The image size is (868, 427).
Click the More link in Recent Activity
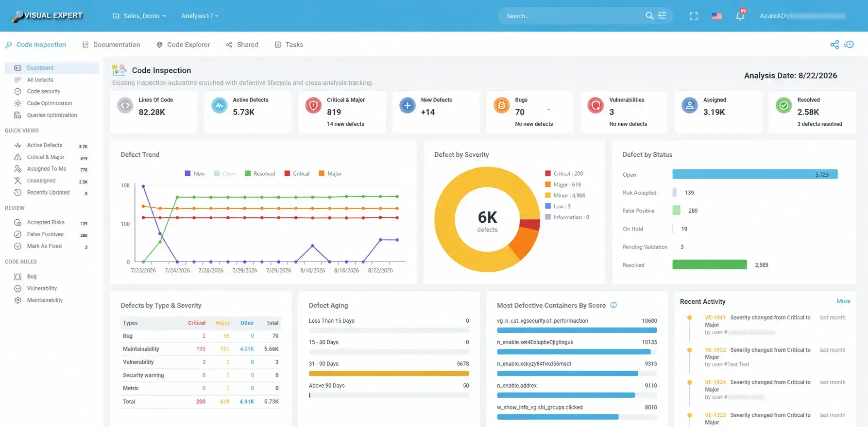click(843, 301)
